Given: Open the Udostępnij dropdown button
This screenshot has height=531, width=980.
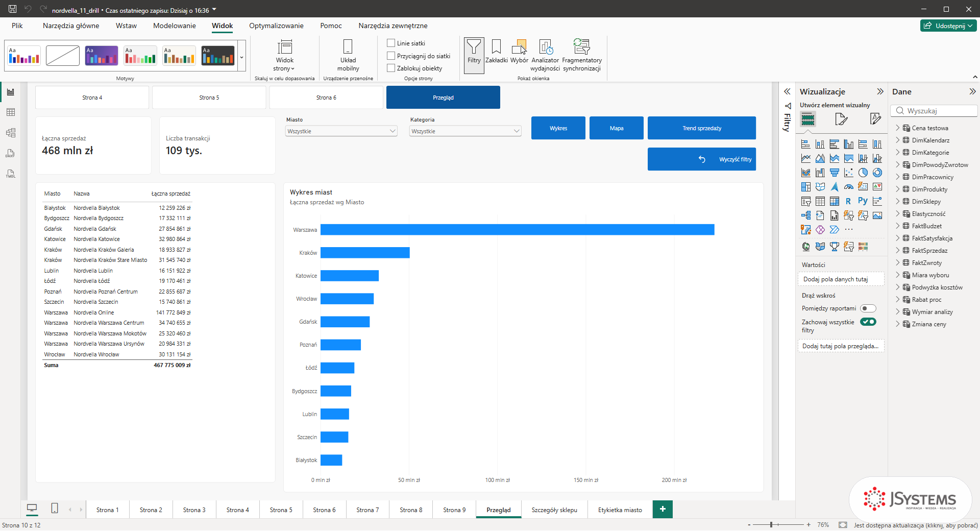Looking at the screenshot, I should (x=948, y=26).
